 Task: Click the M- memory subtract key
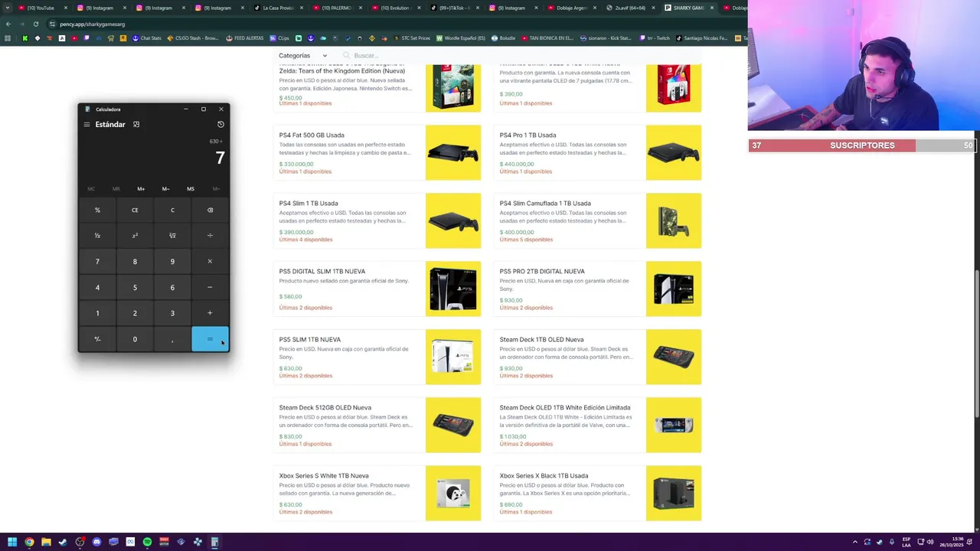(165, 189)
